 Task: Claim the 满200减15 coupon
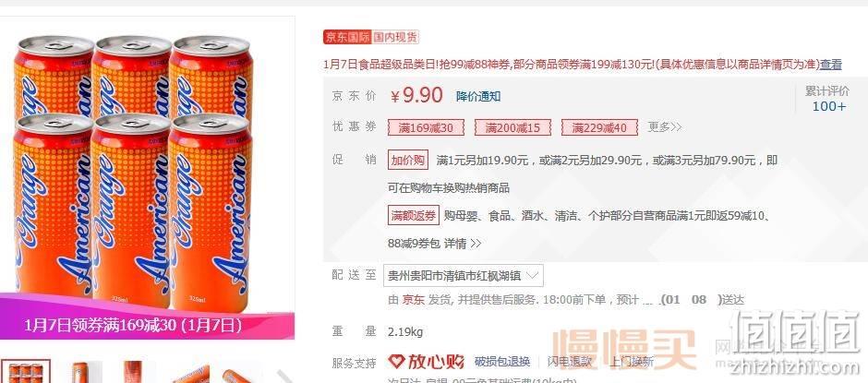512,128
